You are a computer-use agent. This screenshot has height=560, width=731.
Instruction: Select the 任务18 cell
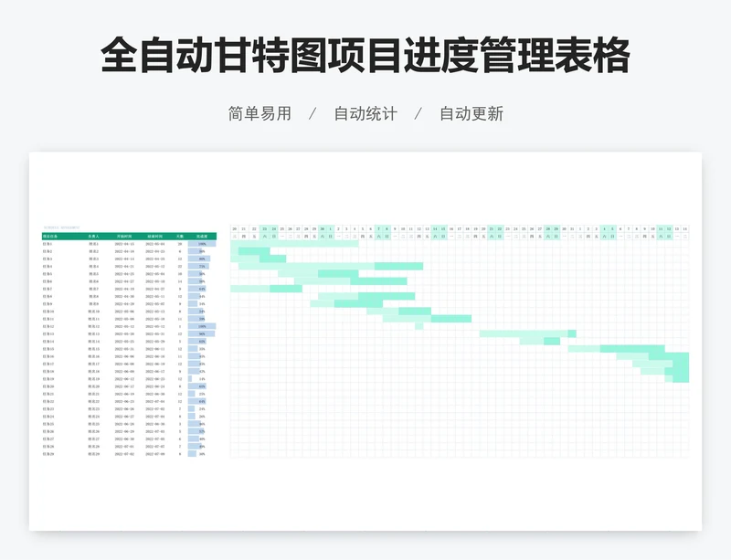(x=48, y=372)
